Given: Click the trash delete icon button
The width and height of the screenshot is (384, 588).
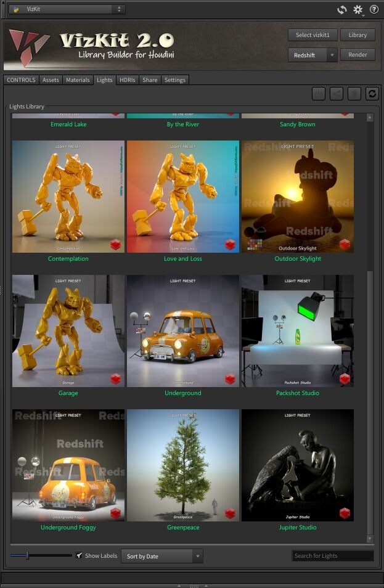Looking at the screenshot, I should [x=354, y=93].
